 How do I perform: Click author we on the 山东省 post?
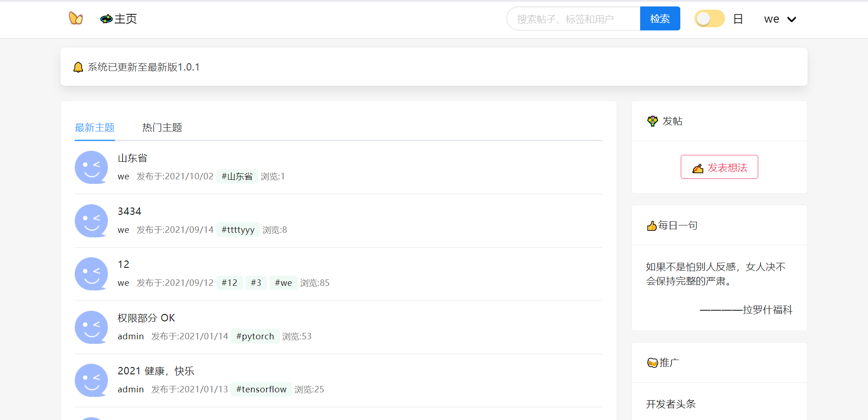124,177
